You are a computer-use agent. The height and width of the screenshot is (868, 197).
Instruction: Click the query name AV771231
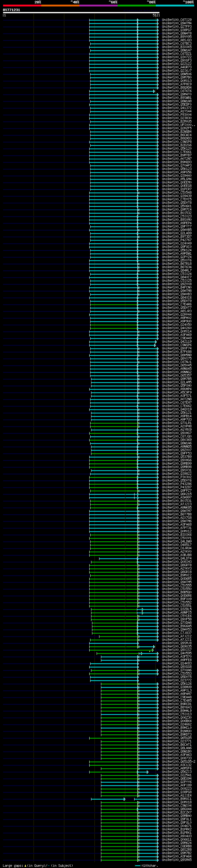click(11, 10)
